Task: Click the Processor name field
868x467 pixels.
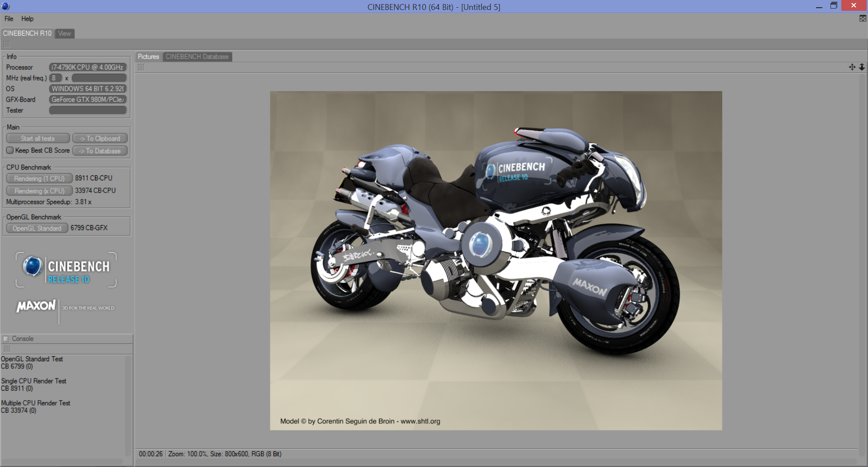Action: coord(88,67)
